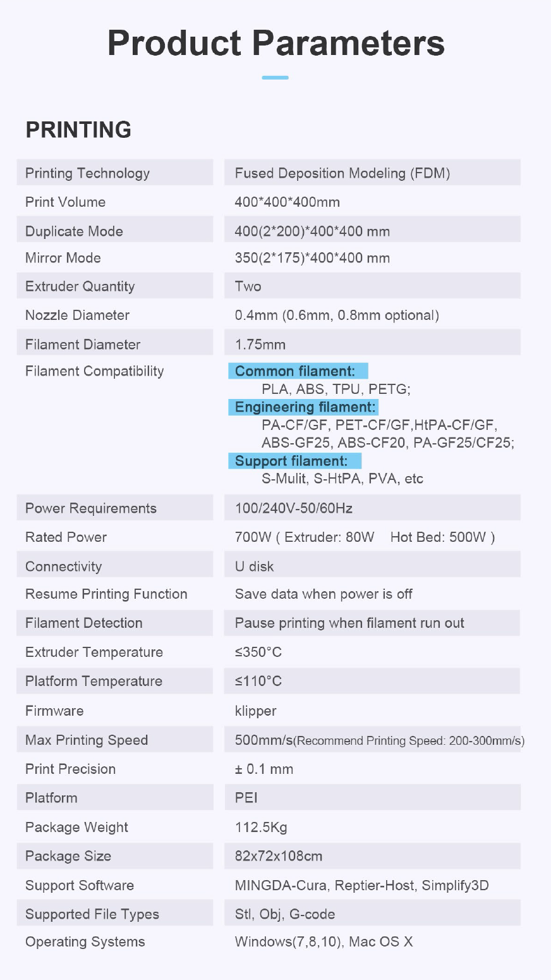Click the MINGDA-Cura support software text
Image resolution: width=551 pixels, height=980 pixels.
(281, 885)
